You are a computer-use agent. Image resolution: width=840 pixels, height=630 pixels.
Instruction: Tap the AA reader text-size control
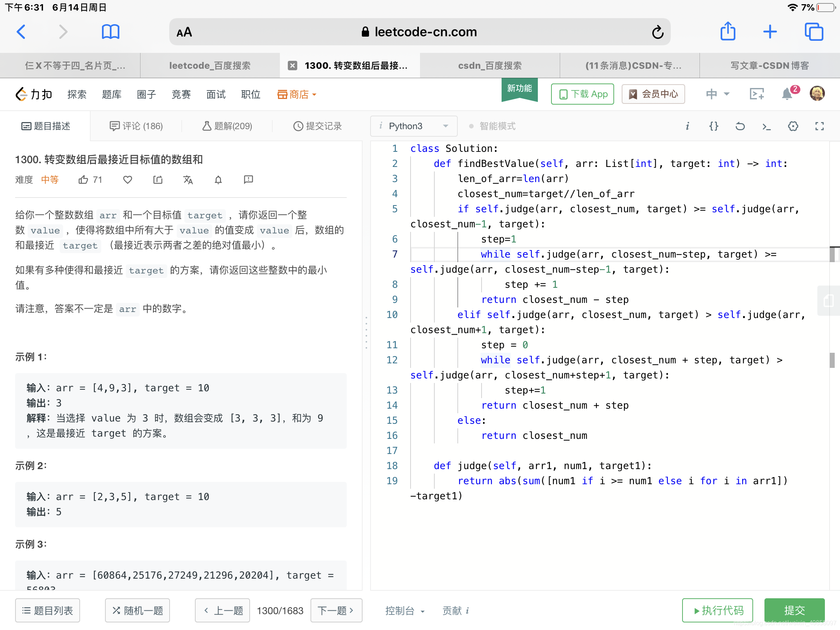(184, 32)
